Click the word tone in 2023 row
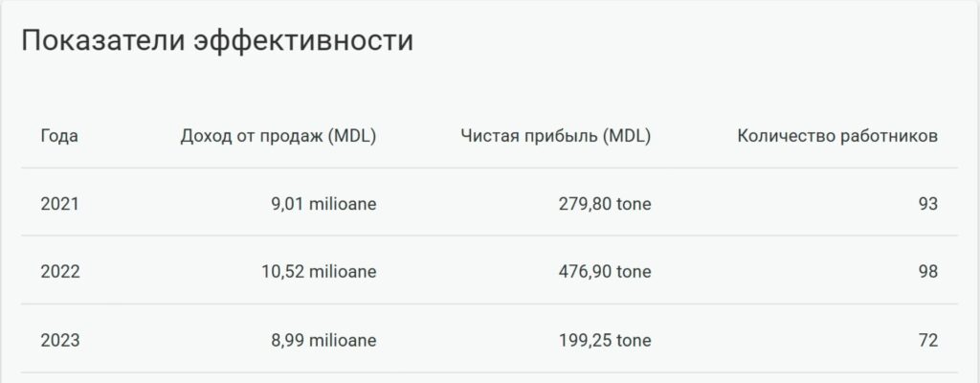980x383 pixels. coord(634,341)
